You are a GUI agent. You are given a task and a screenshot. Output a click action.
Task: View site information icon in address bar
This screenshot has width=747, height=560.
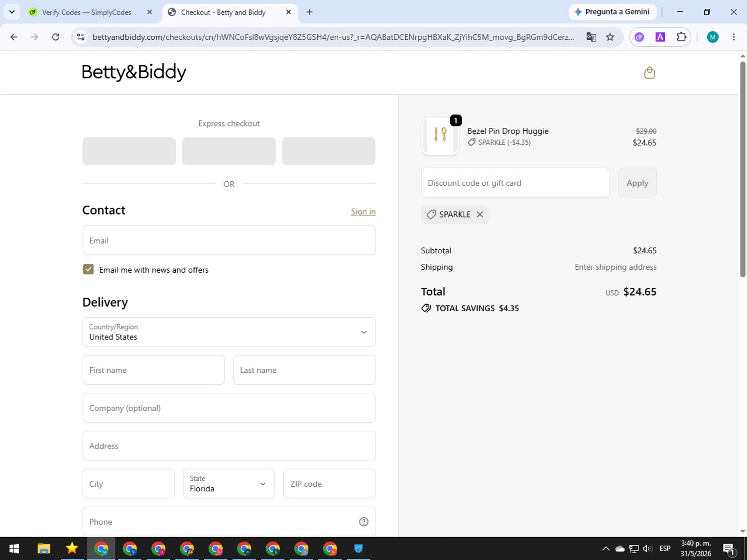coord(81,37)
